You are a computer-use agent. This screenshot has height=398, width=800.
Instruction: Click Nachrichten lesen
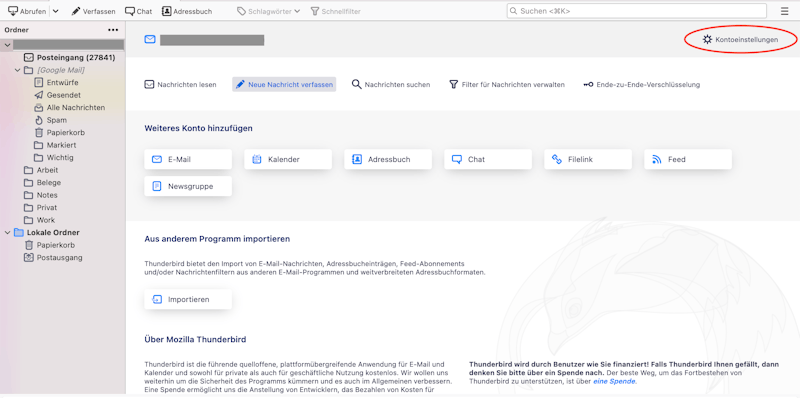pos(181,85)
